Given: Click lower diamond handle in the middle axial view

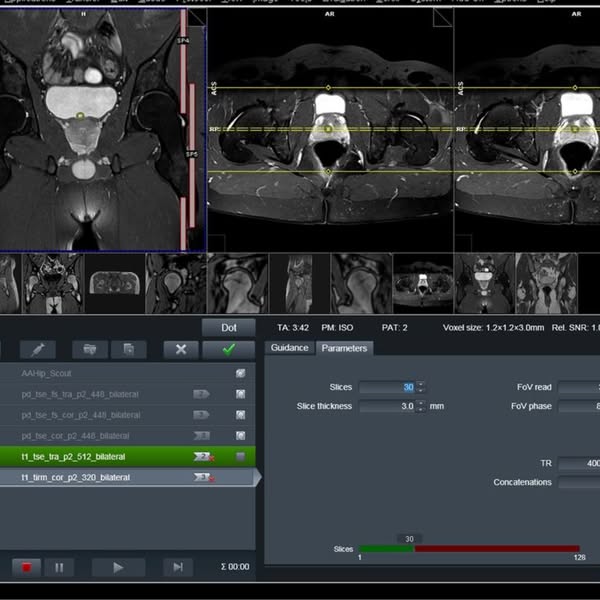Looking at the screenshot, I should pyautogui.click(x=328, y=171).
